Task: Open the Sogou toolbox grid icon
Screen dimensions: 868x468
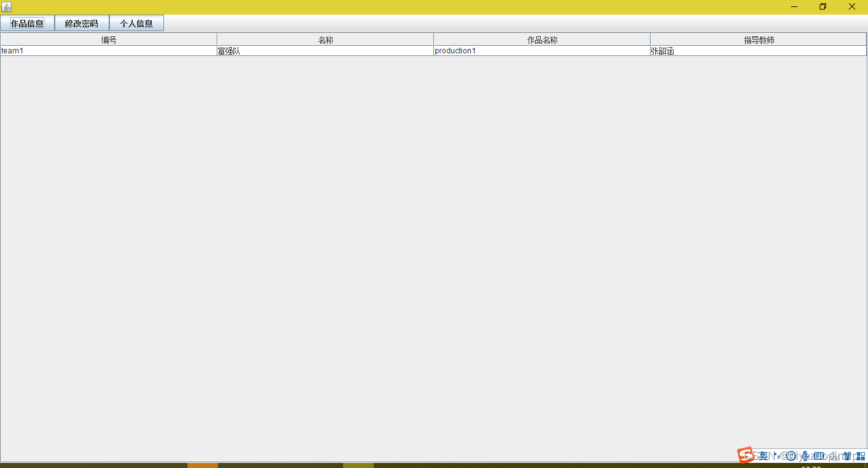Action: [x=861, y=456]
